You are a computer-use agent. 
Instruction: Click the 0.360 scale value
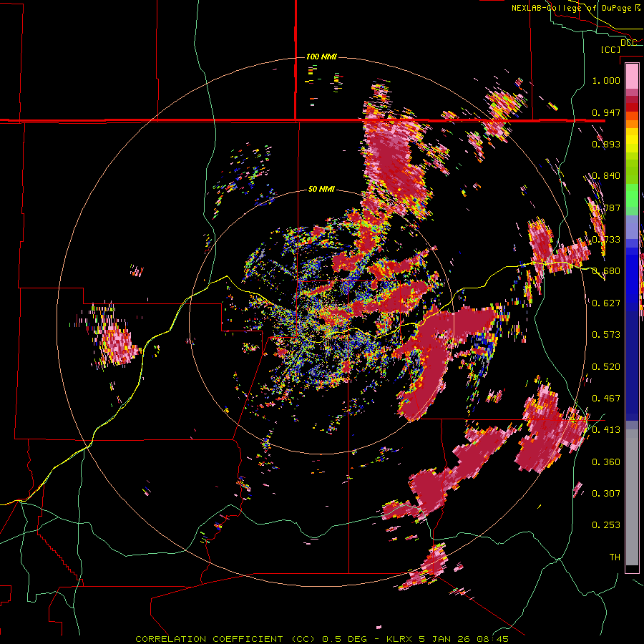(x=606, y=462)
